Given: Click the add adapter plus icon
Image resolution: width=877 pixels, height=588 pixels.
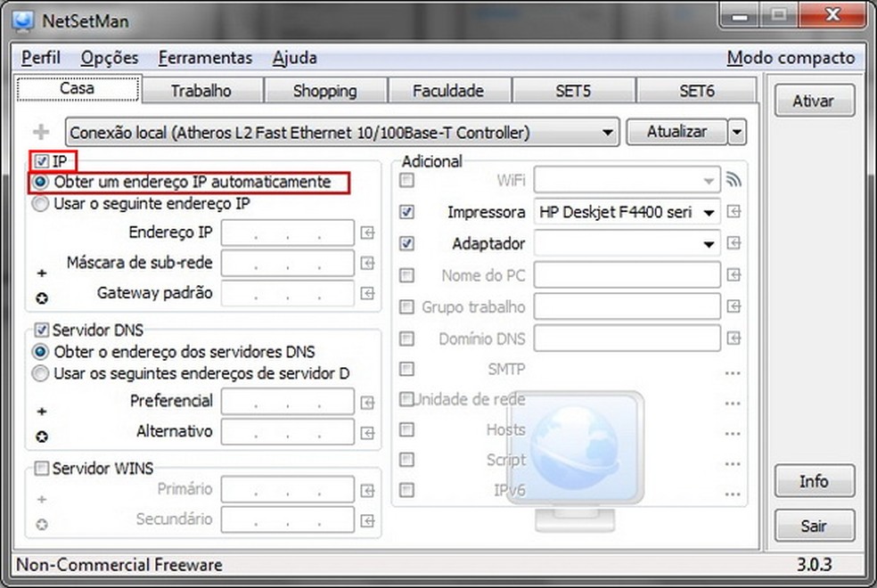Looking at the screenshot, I should (x=41, y=133).
